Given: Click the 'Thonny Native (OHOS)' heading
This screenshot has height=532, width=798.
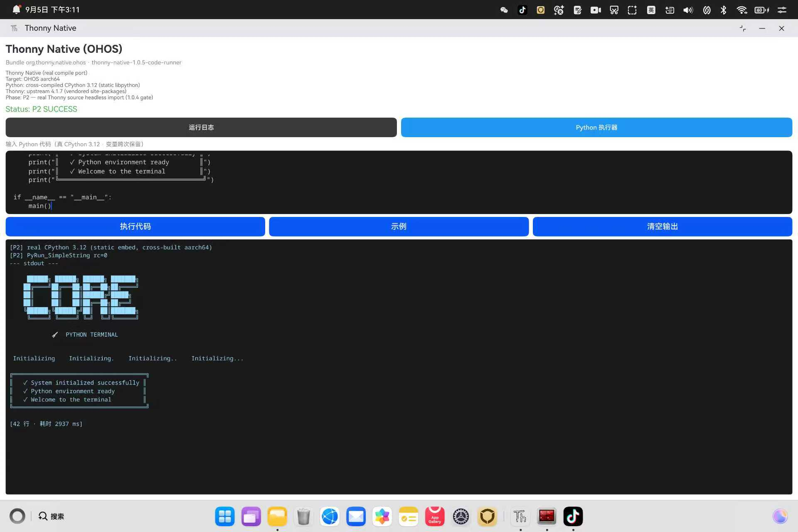Looking at the screenshot, I should tap(64, 49).
